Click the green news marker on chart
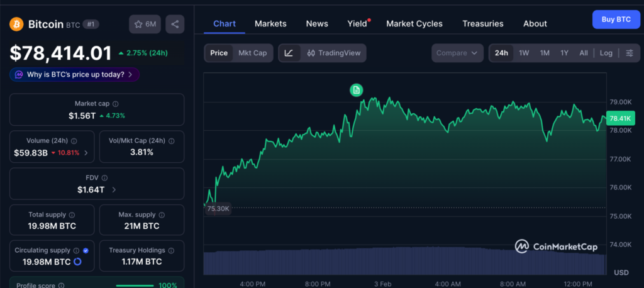 point(357,91)
